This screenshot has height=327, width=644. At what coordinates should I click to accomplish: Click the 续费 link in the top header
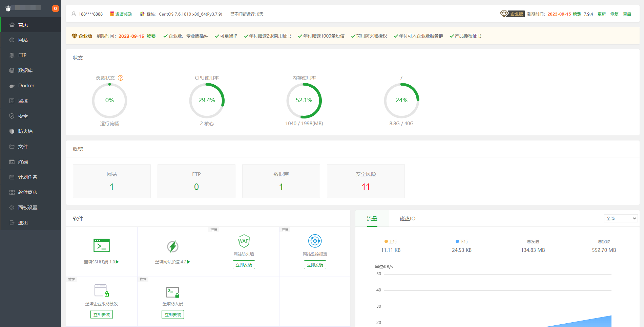[x=577, y=14]
